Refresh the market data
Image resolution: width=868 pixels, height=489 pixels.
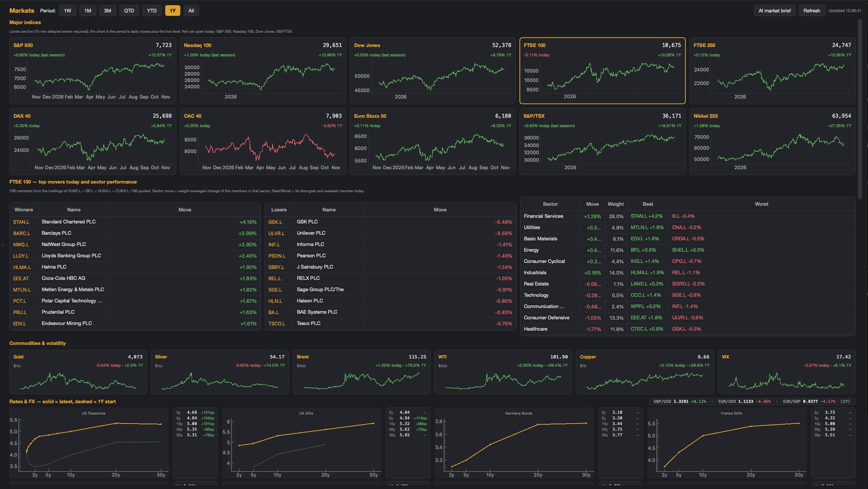[x=812, y=11]
